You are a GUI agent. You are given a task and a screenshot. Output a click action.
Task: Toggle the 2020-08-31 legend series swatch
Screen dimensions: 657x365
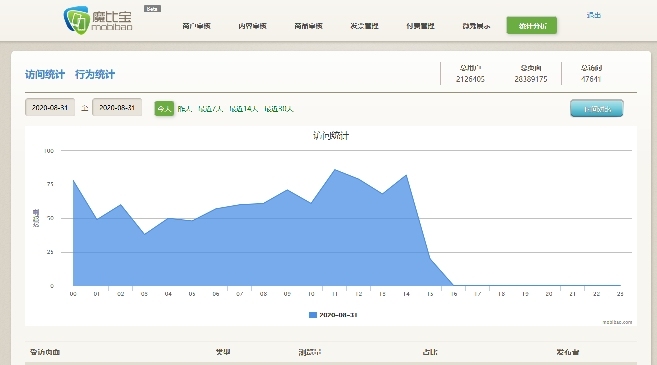click(x=313, y=315)
